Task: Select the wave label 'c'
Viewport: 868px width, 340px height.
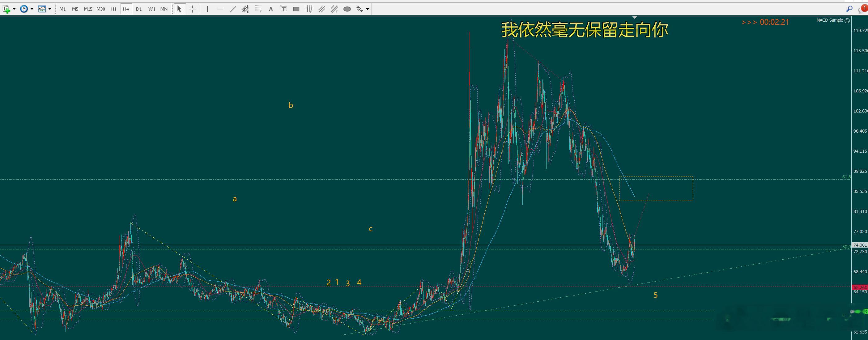Action: click(x=371, y=229)
